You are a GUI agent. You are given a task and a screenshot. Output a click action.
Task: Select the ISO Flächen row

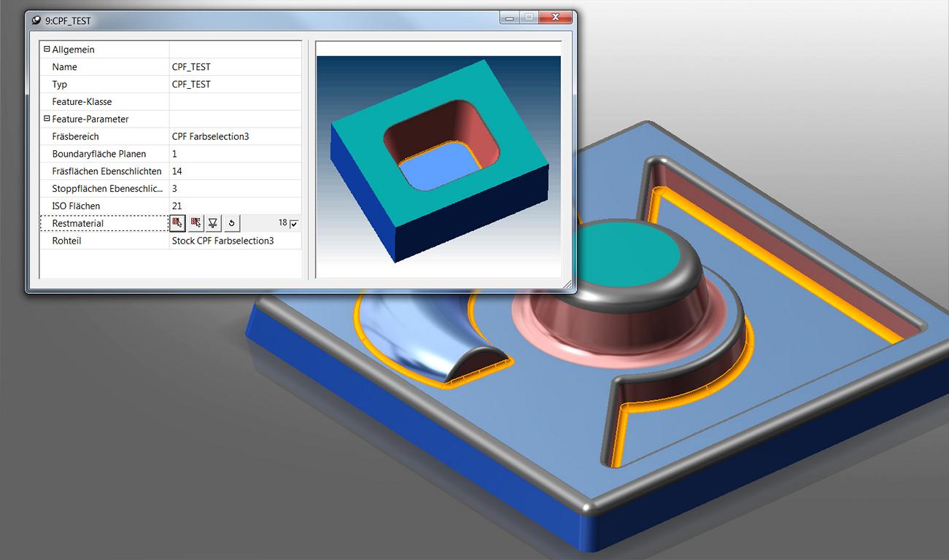170,206
